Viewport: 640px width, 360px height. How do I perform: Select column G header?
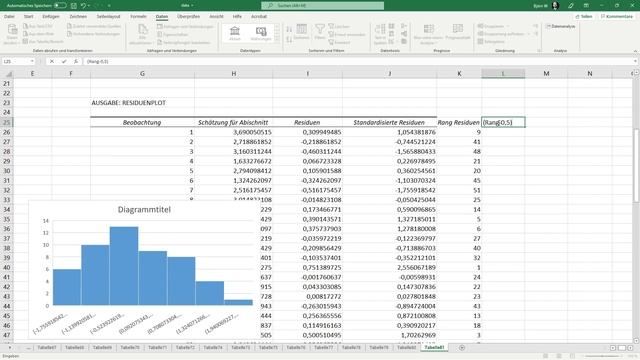pos(142,73)
